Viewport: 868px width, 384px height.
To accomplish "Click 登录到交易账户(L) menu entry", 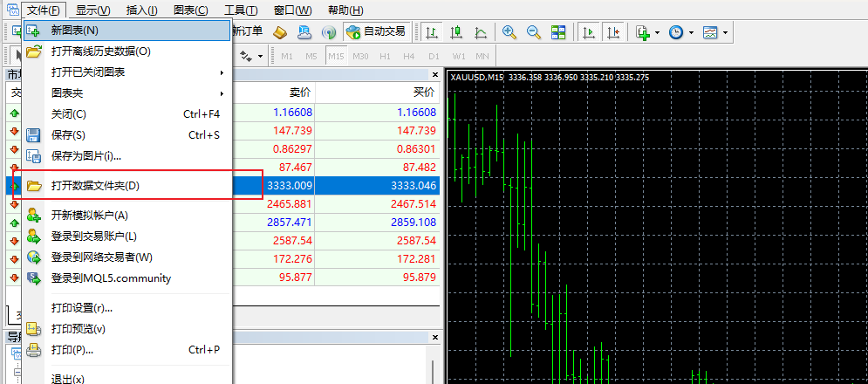I will click(x=93, y=237).
